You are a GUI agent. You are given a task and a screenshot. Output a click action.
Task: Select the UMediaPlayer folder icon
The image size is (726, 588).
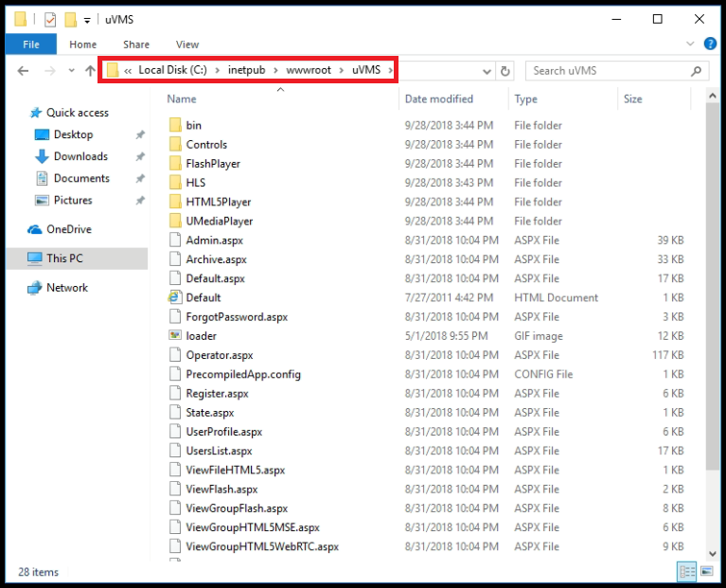click(x=175, y=221)
